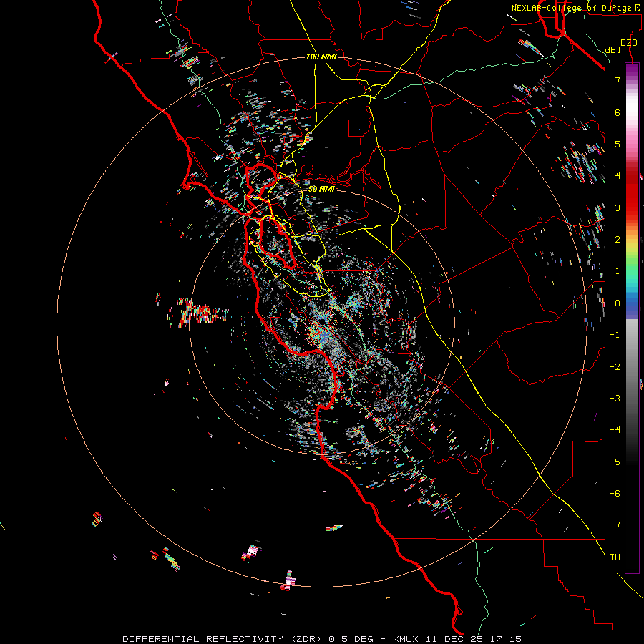
Task: Click the offshore echo cluster west of the 50 NMI ring
Action: click(x=197, y=312)
